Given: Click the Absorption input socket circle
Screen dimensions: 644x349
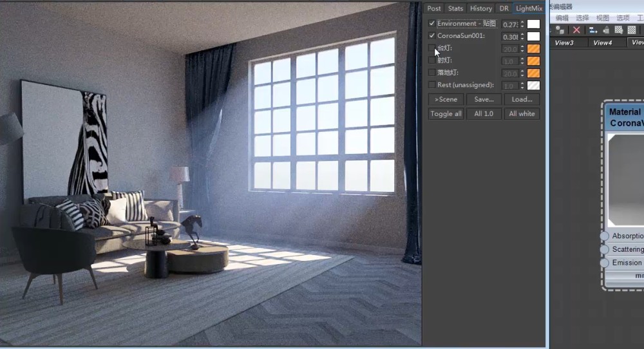Looking at the screenshot, I should point(604,236).
